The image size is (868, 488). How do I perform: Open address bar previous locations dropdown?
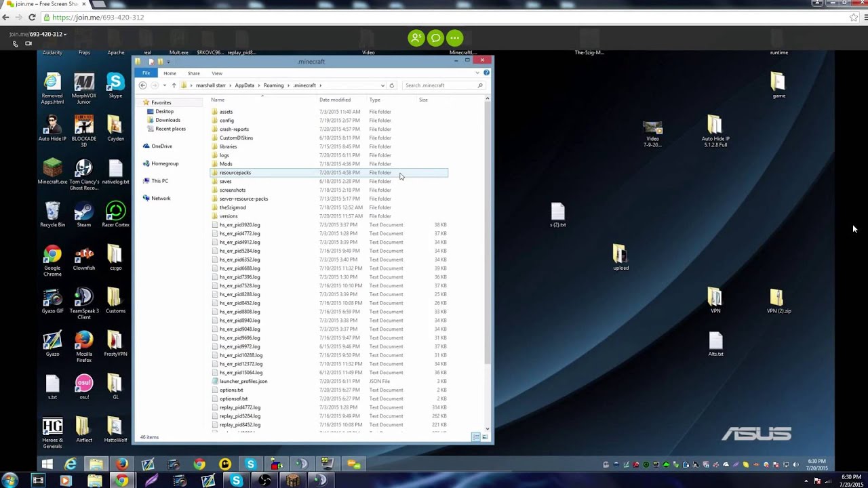[x=382, y=85]
